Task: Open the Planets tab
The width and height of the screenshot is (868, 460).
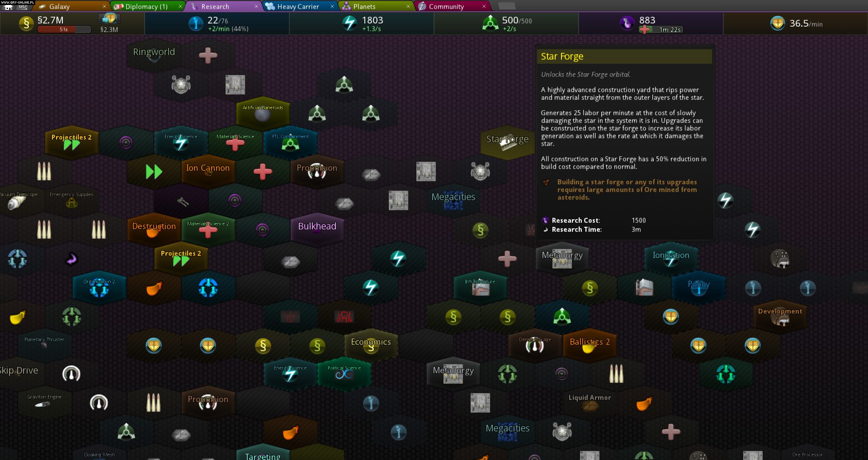Action: [364, 6]
